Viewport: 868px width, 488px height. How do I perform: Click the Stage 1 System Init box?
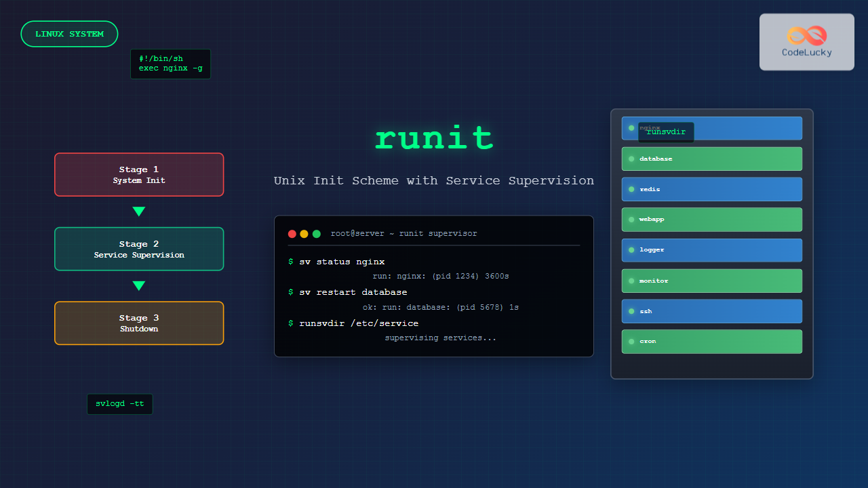tap(139, 174)
